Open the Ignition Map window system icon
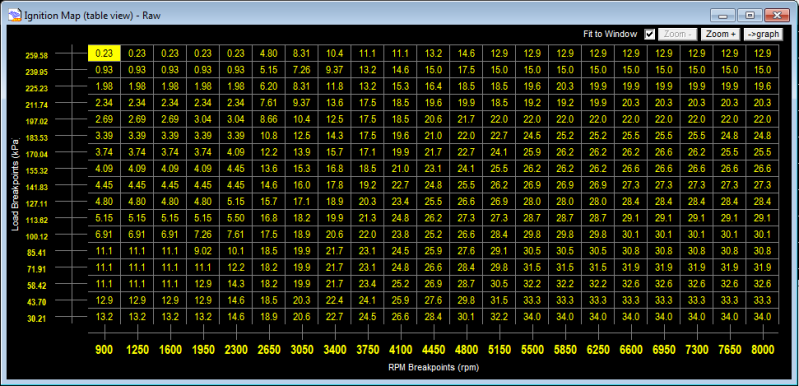799x386 pixels. [x=15, y=15]
